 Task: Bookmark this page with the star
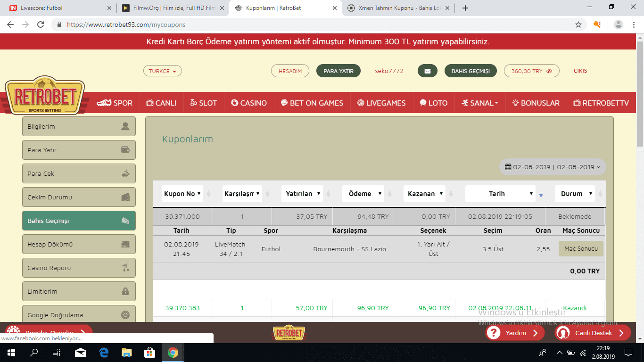578,25
